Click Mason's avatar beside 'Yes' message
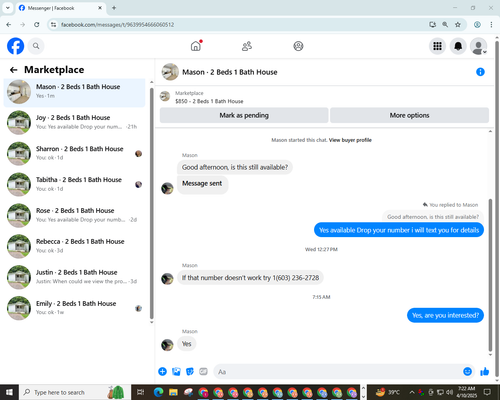The width and height of the screenshot is (500, 400). pos(167,345)
